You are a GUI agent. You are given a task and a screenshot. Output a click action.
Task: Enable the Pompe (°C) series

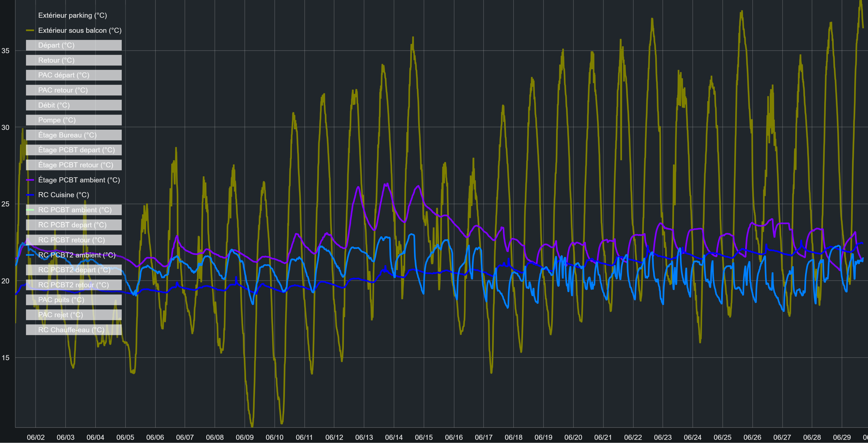pyautogui.click(x=57, y=120)
